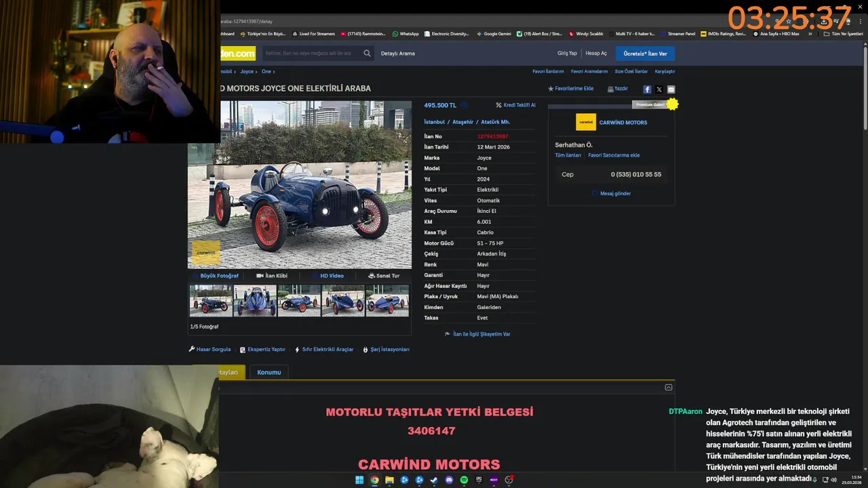This screenshot has width=868, height=488.
Task: Click the One breadcrumb
Action: (267, 71)
